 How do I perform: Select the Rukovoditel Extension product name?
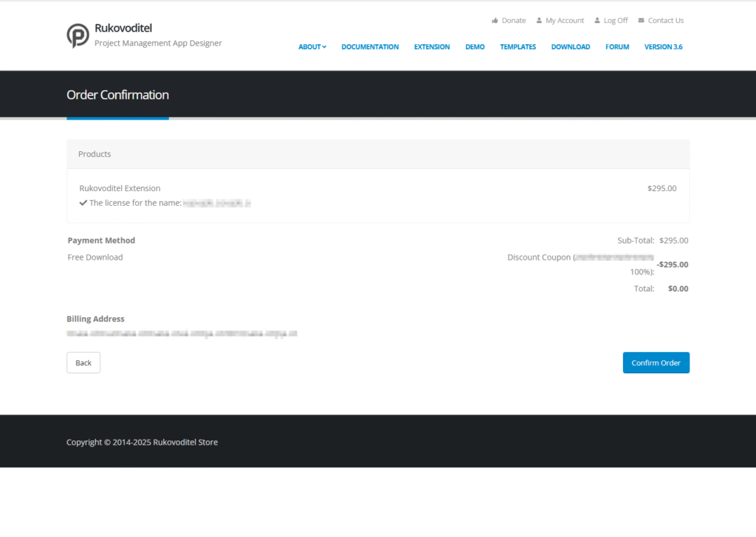(120, 188)
